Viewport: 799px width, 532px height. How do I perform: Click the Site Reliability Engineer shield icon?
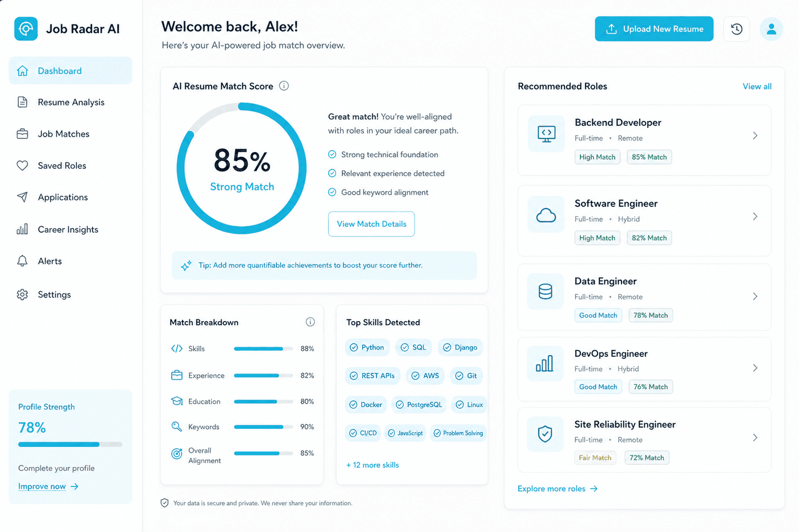545,434
